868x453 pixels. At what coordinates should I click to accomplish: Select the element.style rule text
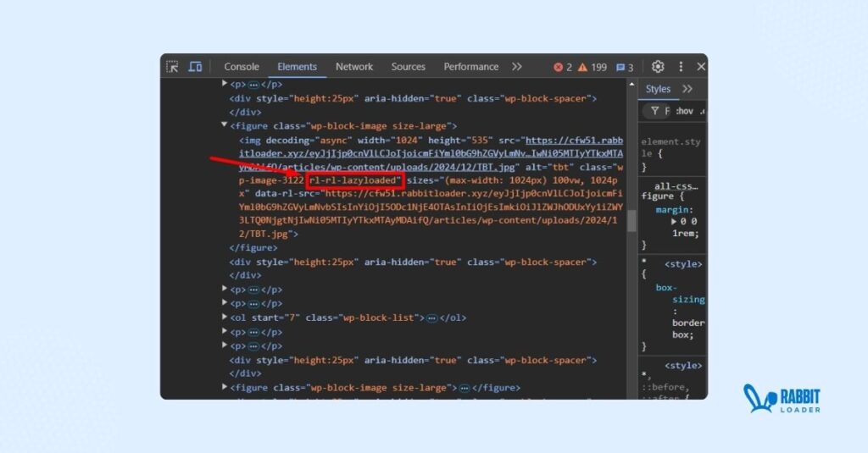670,147
